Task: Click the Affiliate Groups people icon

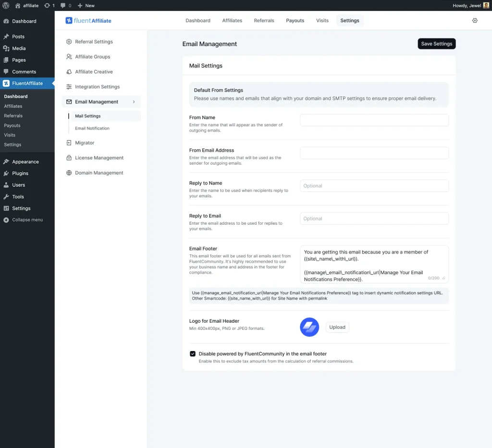Action: (69, 57)
